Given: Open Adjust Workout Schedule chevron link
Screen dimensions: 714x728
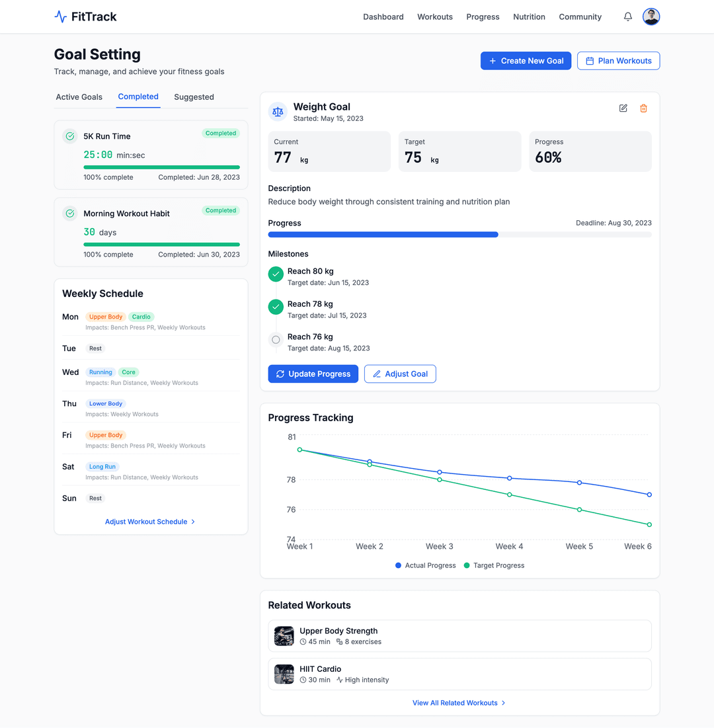Looking at the screenshot, I should tap(150, 522).
